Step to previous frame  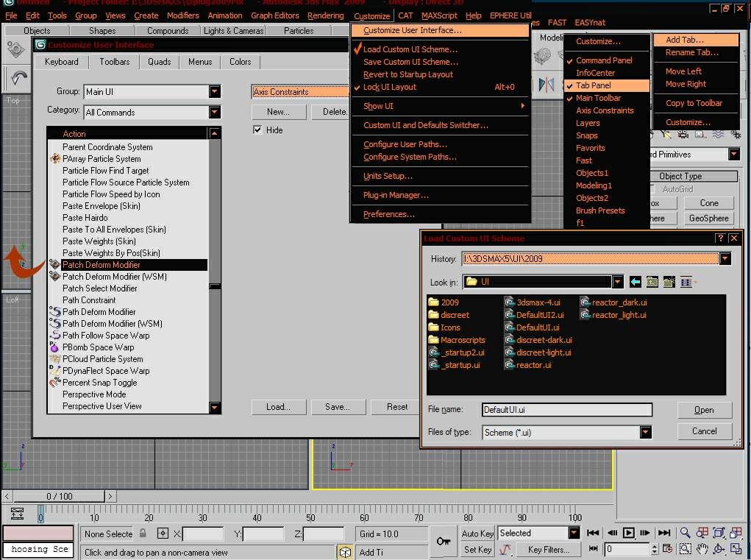(612, 533)
